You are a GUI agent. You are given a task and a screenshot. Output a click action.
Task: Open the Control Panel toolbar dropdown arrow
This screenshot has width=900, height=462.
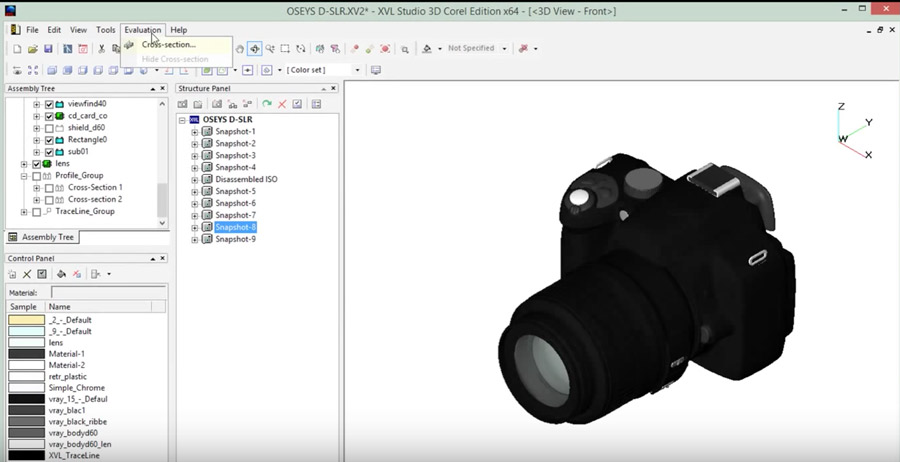pyautogui.click(x=109, y=274)
